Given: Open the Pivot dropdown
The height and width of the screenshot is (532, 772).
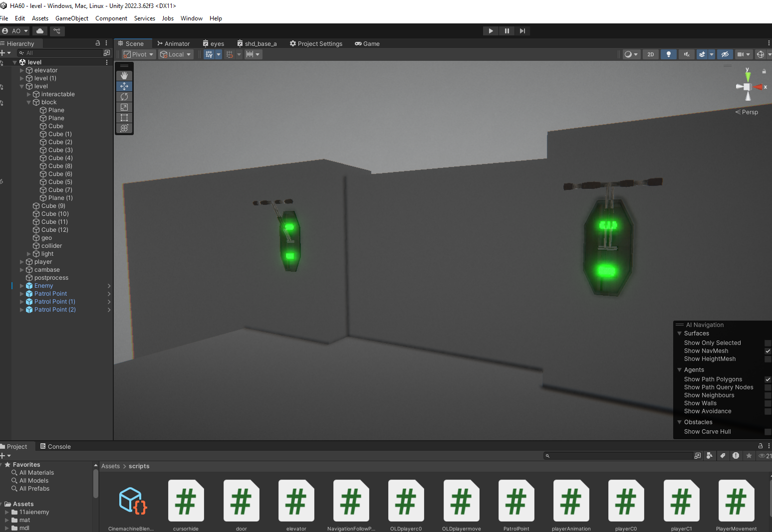Looking at the screenshot, I should 139,54.
